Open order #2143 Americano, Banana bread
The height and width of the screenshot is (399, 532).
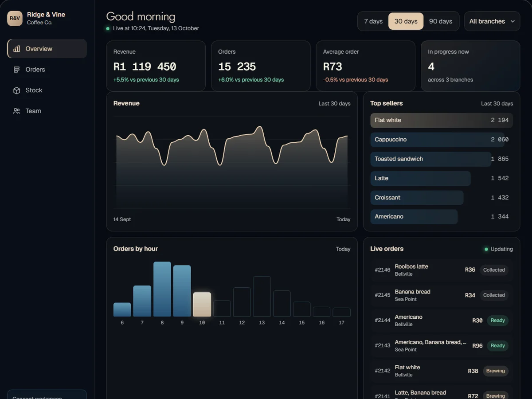pos(442,346)
